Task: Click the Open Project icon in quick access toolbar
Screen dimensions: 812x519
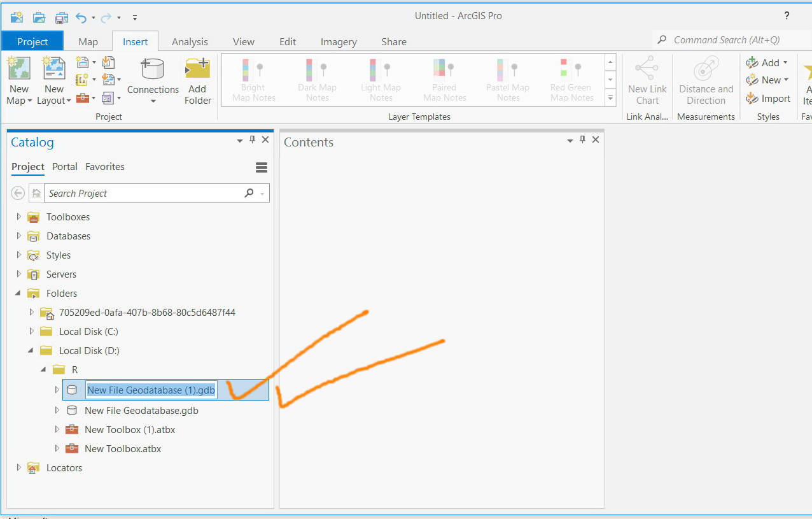Action: 39,17
